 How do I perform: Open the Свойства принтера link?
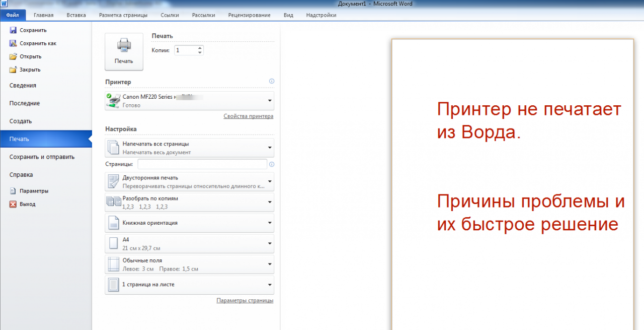[x=248, y=116]
